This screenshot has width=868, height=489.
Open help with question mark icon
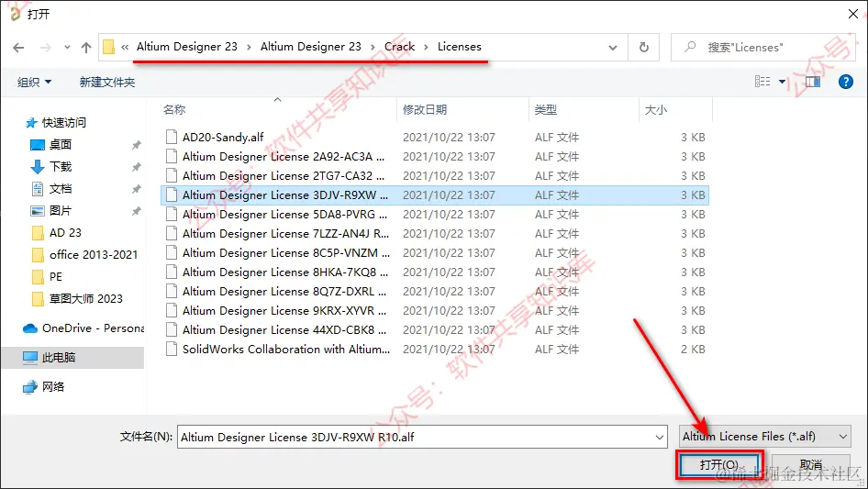845,82
